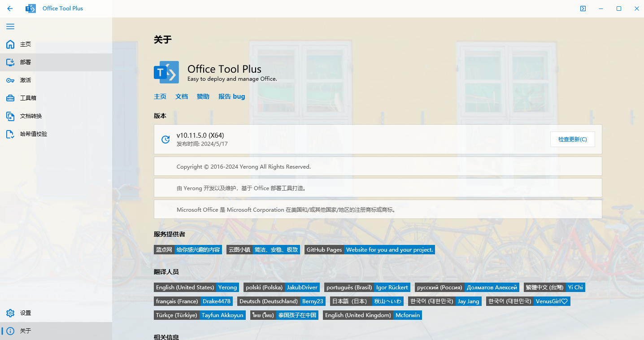Click the 'Easy to deploy and manage Office.' tagline

232,79
